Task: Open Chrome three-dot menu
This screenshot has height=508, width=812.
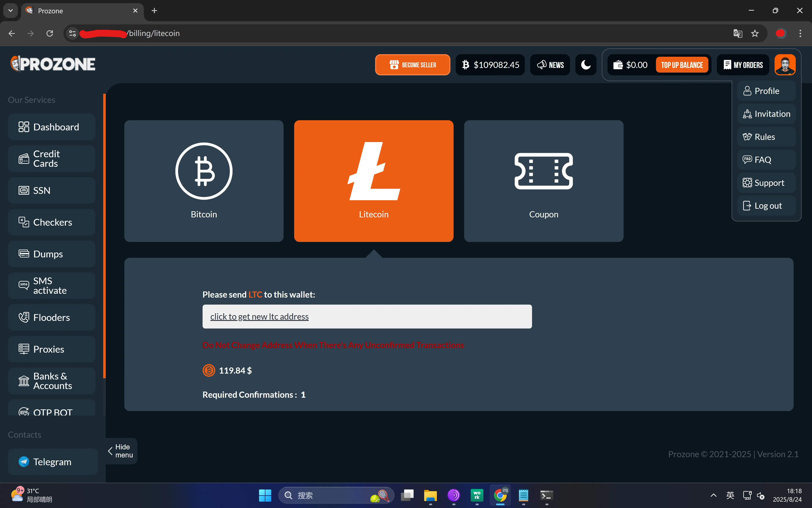Action: coord(800,33)
